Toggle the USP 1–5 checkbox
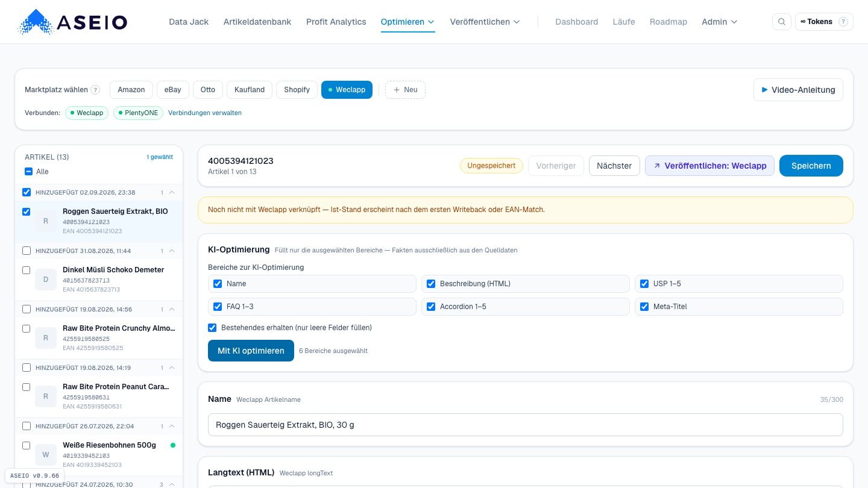Screen dimensions: 868x488 (644, 284)
